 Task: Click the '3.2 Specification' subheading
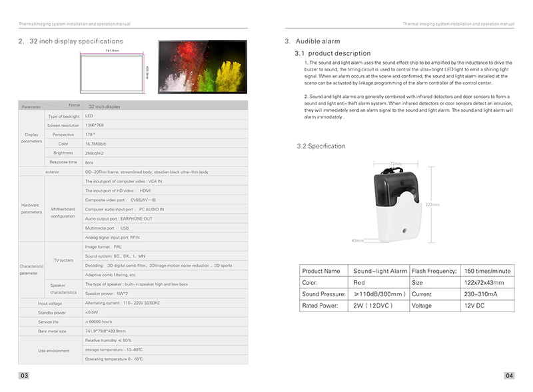[321, 146]
